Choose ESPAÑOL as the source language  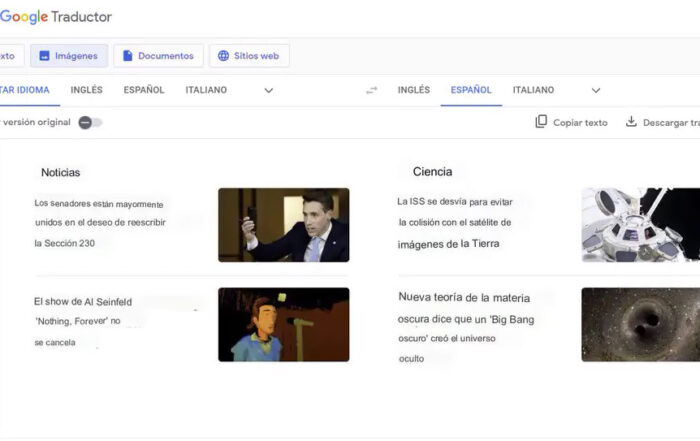144,90
